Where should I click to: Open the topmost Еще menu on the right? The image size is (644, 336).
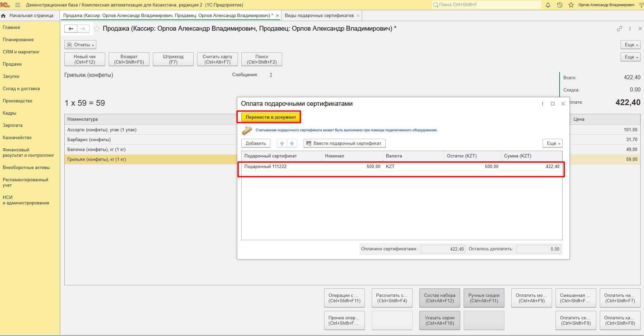point(630,45)
